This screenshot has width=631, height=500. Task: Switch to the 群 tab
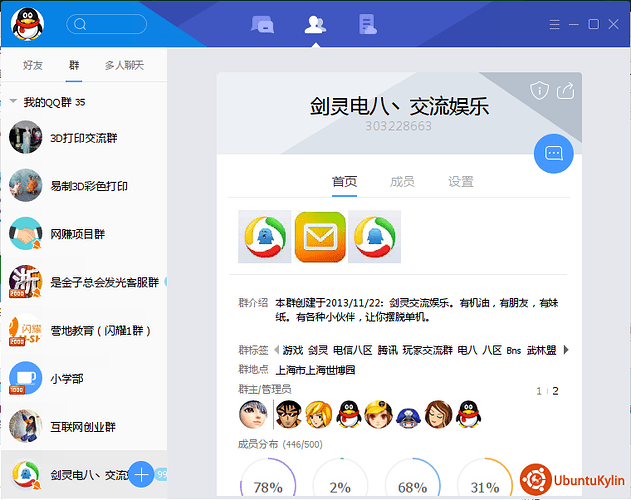pos(74,65)
